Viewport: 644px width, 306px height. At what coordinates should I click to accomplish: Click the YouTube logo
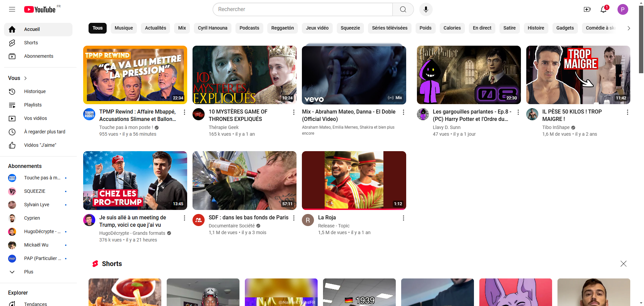pos(40,9)
